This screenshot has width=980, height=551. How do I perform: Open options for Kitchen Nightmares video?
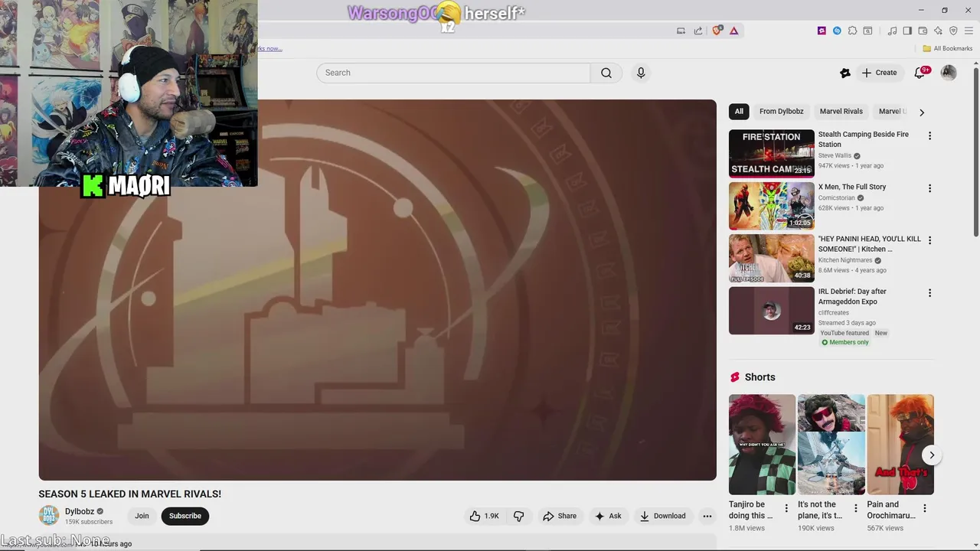tap(929, 240)
